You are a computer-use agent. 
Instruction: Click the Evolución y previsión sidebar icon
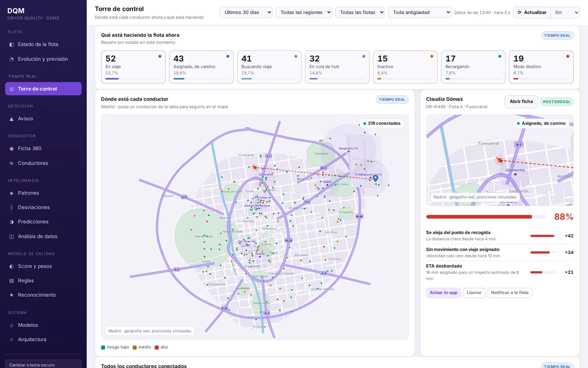tap(11, 59)
